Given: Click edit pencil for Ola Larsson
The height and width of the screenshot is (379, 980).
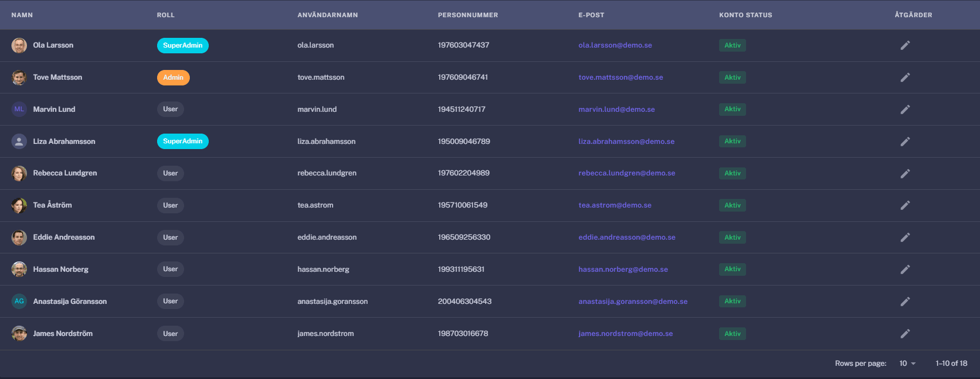Looking at the screenshot, I should coord(905,45).
